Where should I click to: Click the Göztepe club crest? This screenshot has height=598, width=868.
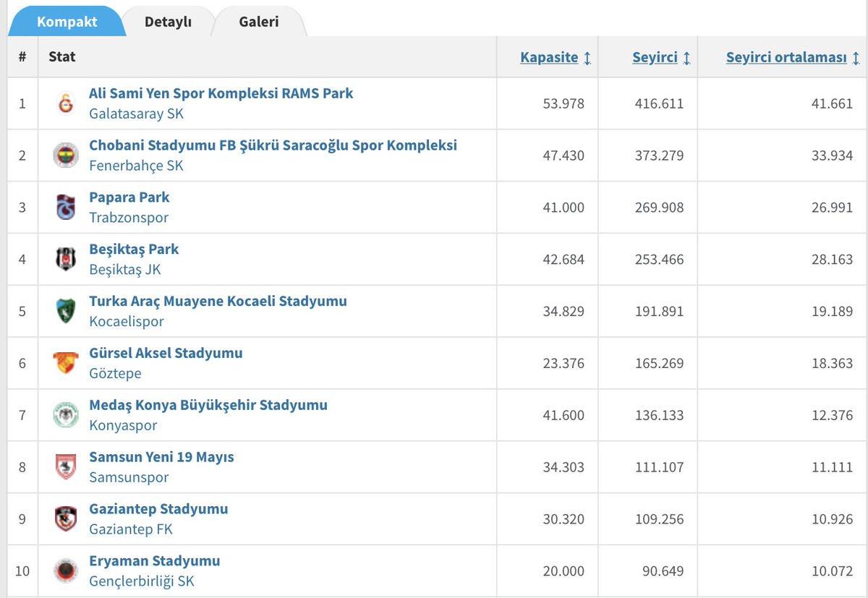(65, 364)
